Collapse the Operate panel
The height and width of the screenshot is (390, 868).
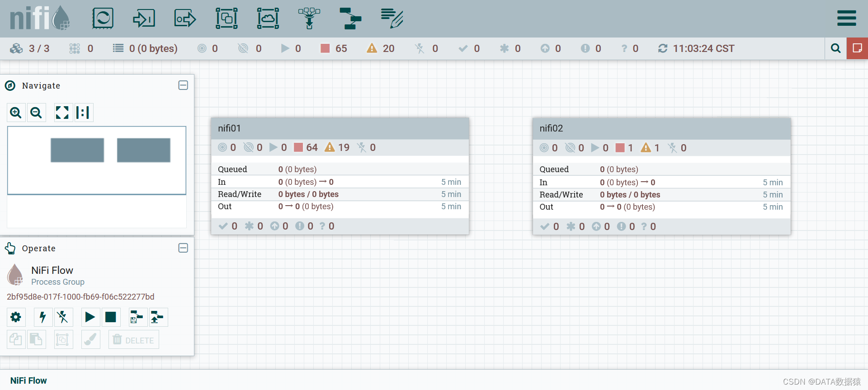click(183, 248)
